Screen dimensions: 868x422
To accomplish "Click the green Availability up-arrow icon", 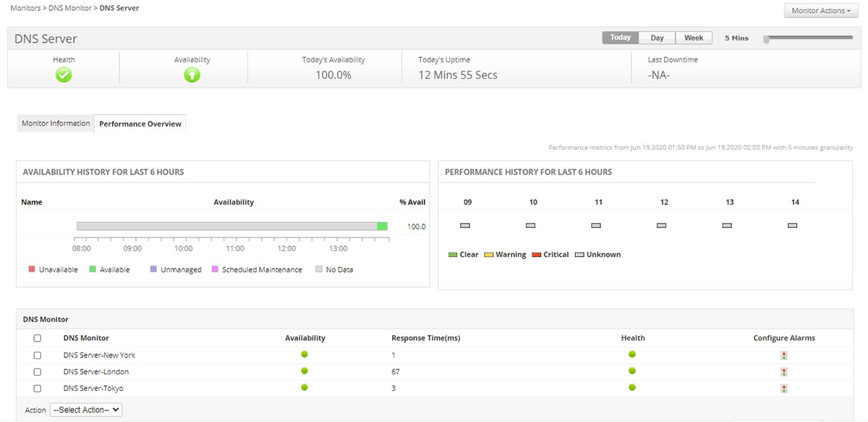I will click(192, 75).
